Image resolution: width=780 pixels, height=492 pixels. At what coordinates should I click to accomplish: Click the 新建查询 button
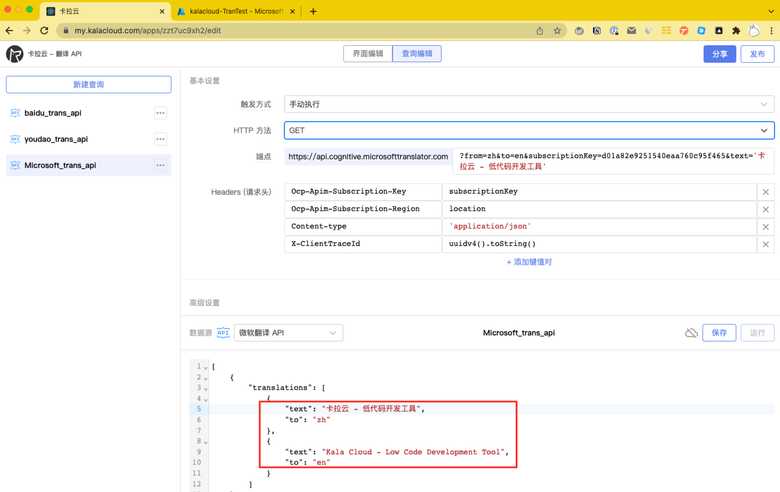coord(89,85)
